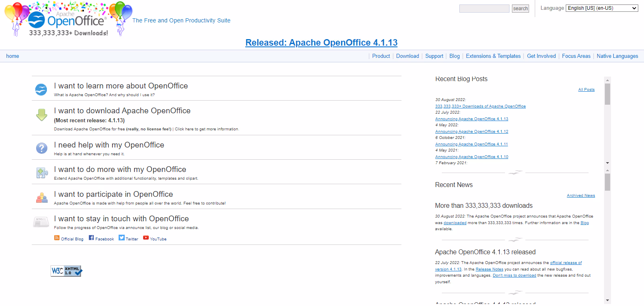
Task: Open All Posts link under Recent Blog Posts
Action: [586, 90]
